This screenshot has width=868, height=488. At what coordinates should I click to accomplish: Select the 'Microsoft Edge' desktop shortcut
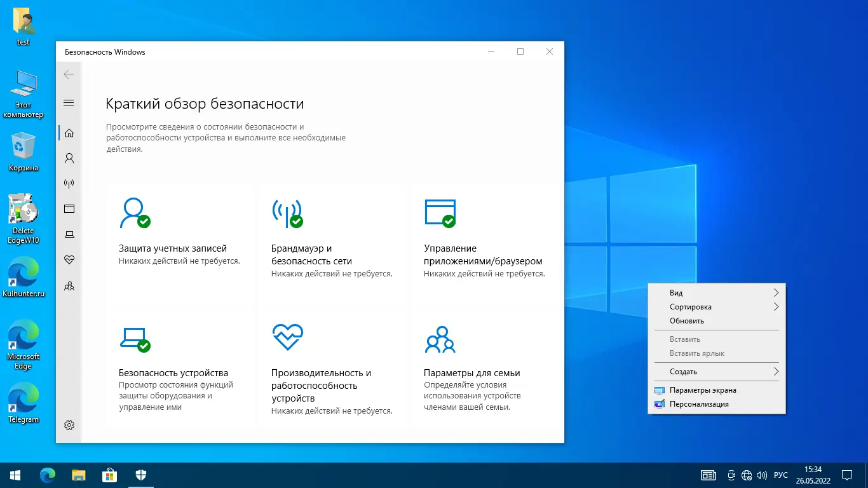point(24,344)
